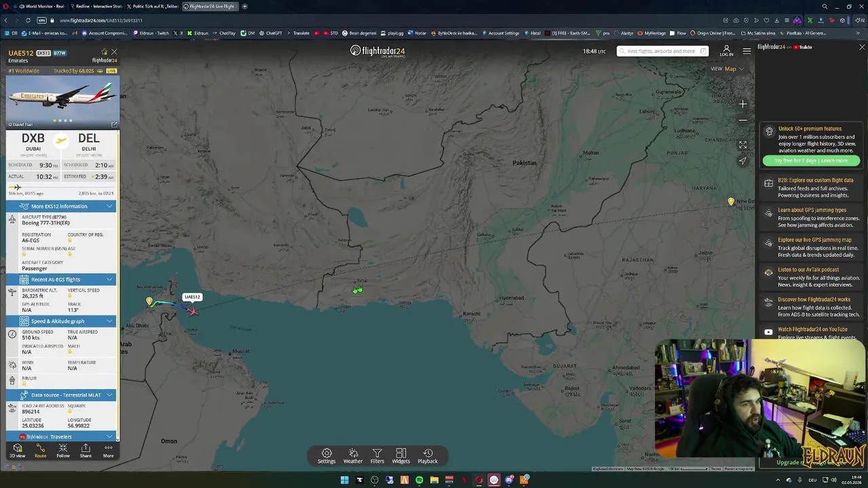Screen dimensions: 868x488
Task: Click Try free for 7 days button
Action: coord(811,161)
